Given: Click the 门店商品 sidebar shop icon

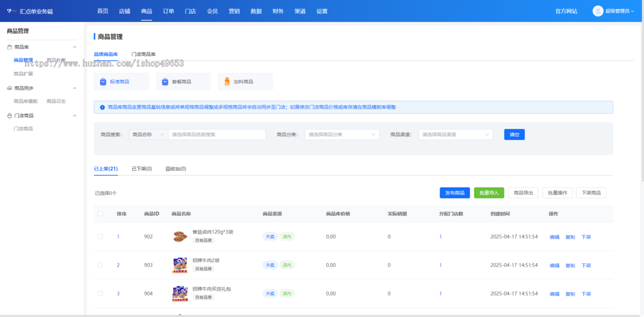Looking at the screenshot, I should (10, 116).
